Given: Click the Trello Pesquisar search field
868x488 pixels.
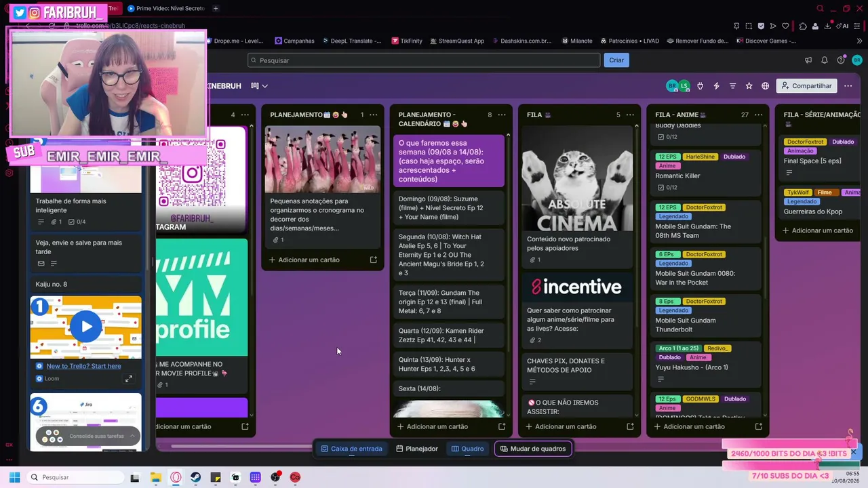Looking at the screenshot, I should [424, 60].
